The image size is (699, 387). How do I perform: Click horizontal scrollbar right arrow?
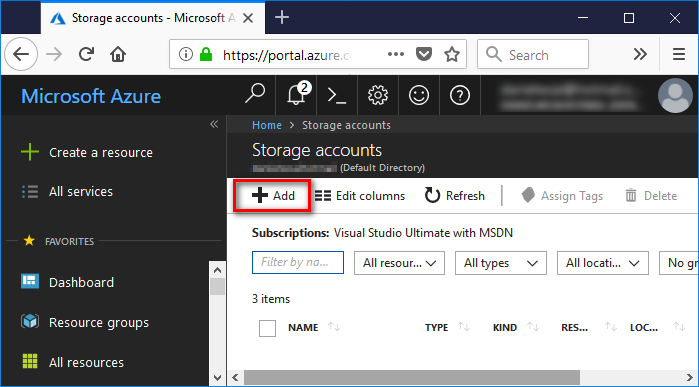click(x=691, y=378)
